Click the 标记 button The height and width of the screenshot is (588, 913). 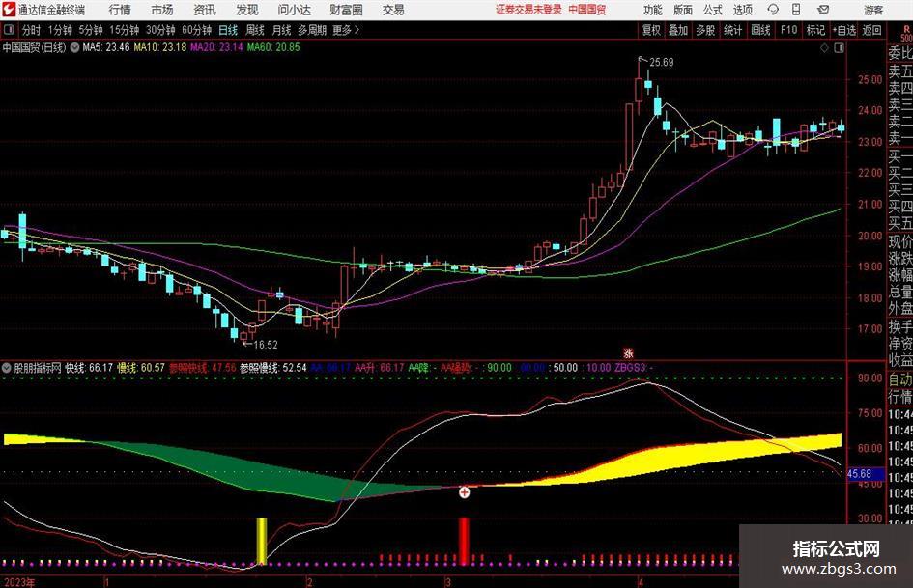point(815,30)
